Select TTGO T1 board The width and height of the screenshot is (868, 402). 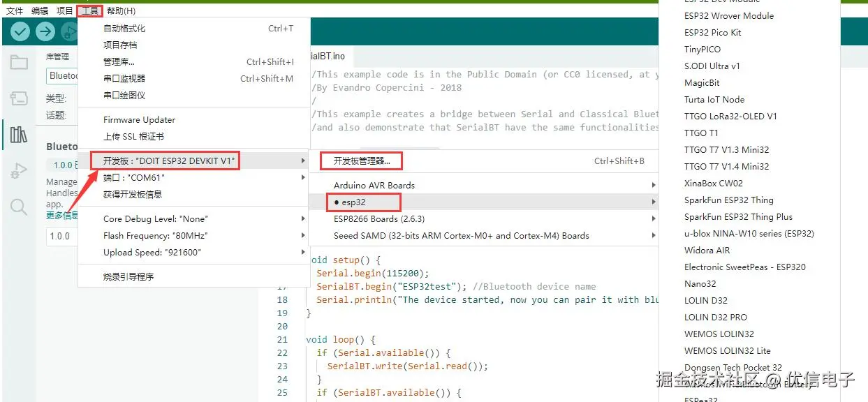click(749, 133)
